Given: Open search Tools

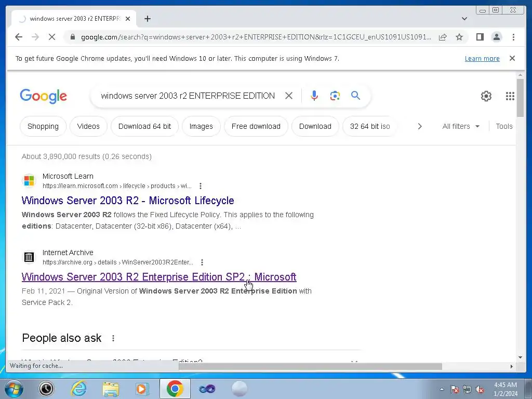Looking at the screenshot, I should (504, 126).
